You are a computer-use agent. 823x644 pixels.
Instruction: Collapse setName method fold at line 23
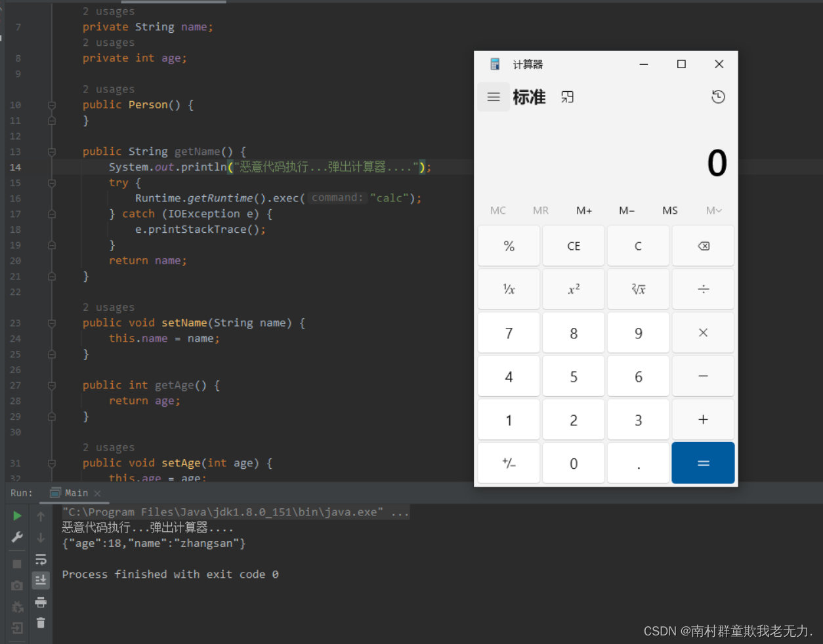pyautogui.click(x=52, y=323)
